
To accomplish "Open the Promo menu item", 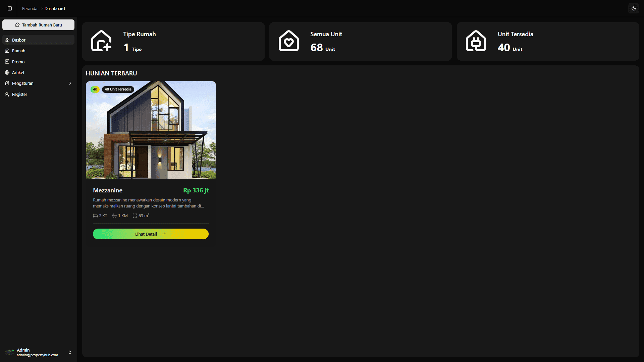I will 38,62.
